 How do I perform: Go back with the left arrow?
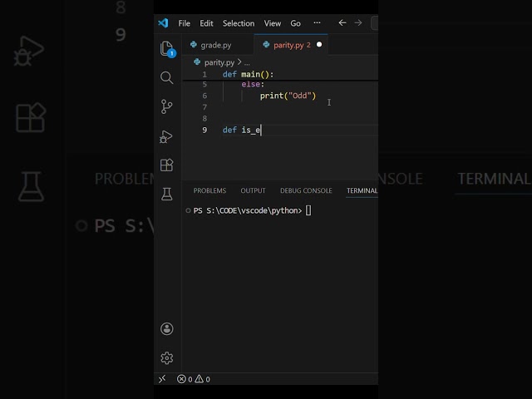(x=342, y=22)
